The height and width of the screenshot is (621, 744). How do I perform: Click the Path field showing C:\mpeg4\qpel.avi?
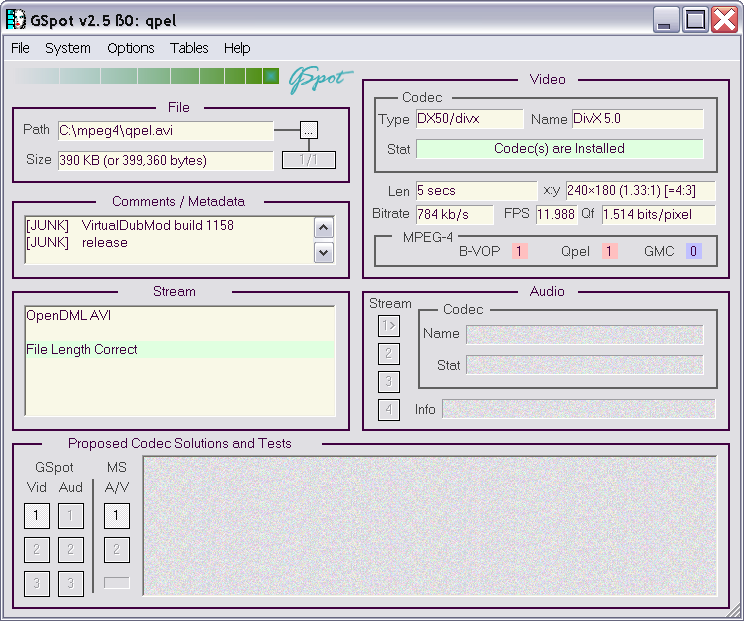166,131
